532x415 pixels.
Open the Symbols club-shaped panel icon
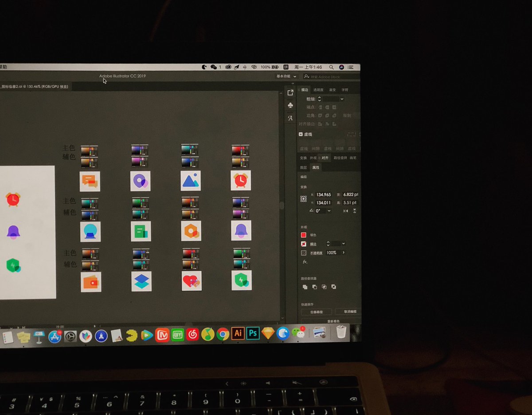pos(290,105)
